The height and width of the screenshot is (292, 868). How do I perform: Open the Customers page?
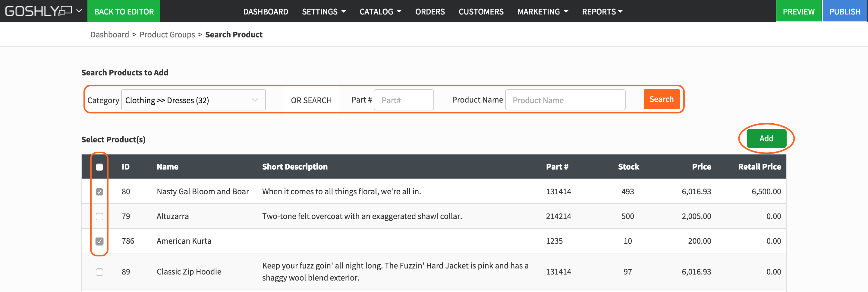(x=481, y=12)
